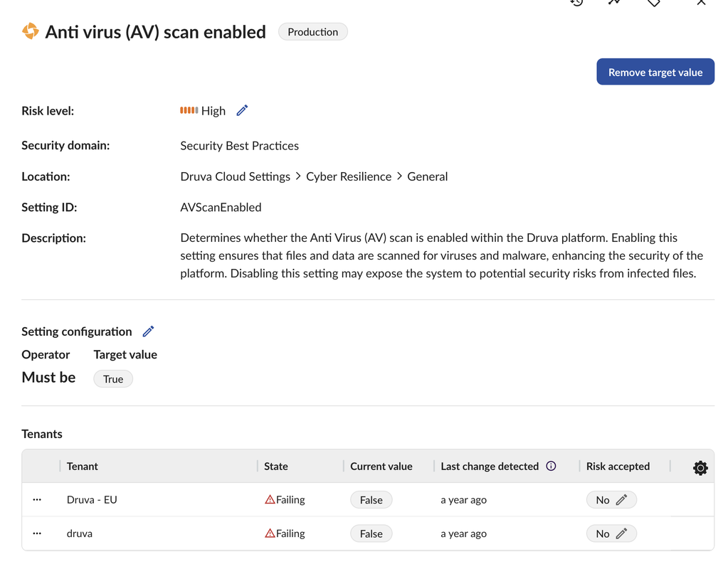Viewport: 728px width, 569px height.
Task: Sort by the Risk accepted column header
Action: (618, 466)
